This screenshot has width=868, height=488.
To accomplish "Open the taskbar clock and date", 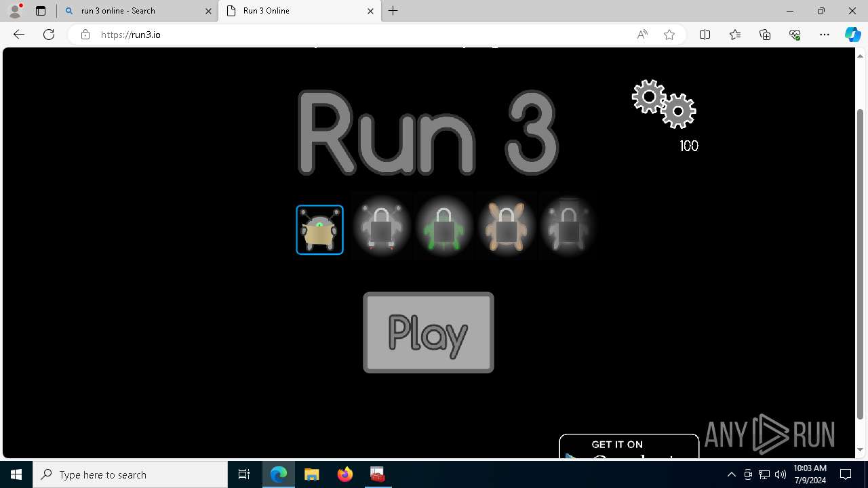I will [x=810, y=474].
